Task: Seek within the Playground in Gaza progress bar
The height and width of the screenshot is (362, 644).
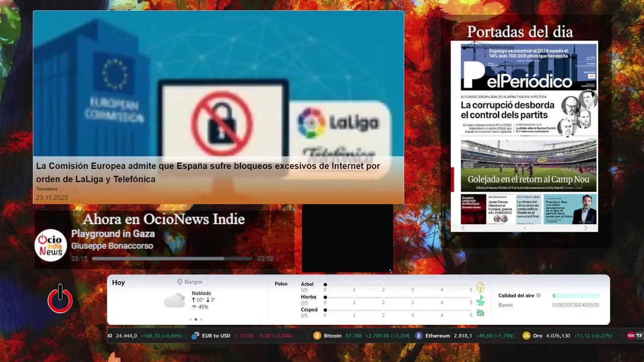Action: tap(172, 259)
